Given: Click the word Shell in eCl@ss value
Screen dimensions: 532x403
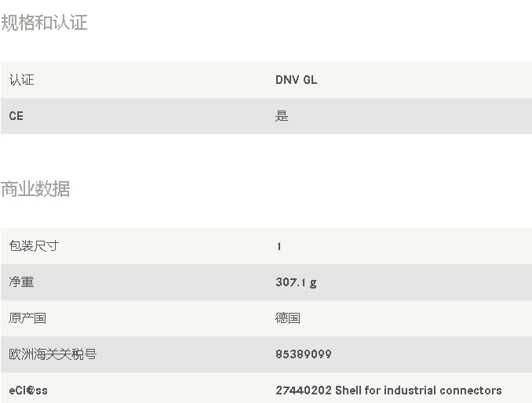Looking at the screenshot, I should [348, 390].
